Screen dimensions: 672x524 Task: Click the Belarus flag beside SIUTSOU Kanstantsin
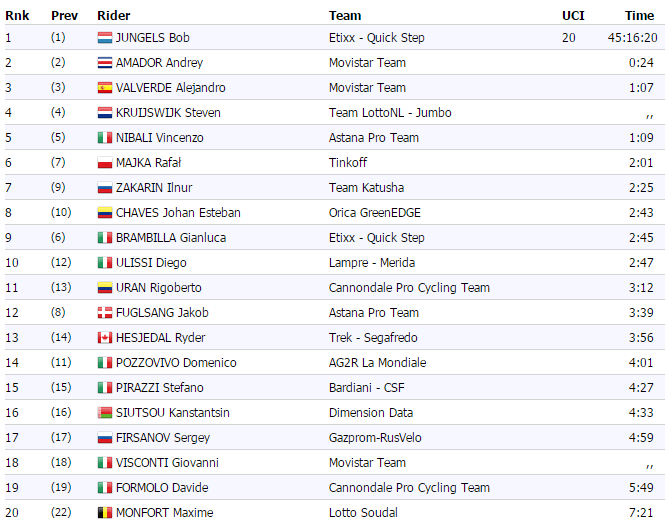point(104,413)
